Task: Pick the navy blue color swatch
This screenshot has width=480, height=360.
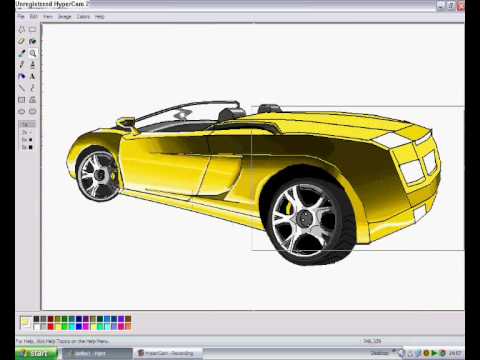Action: point(79,319)
